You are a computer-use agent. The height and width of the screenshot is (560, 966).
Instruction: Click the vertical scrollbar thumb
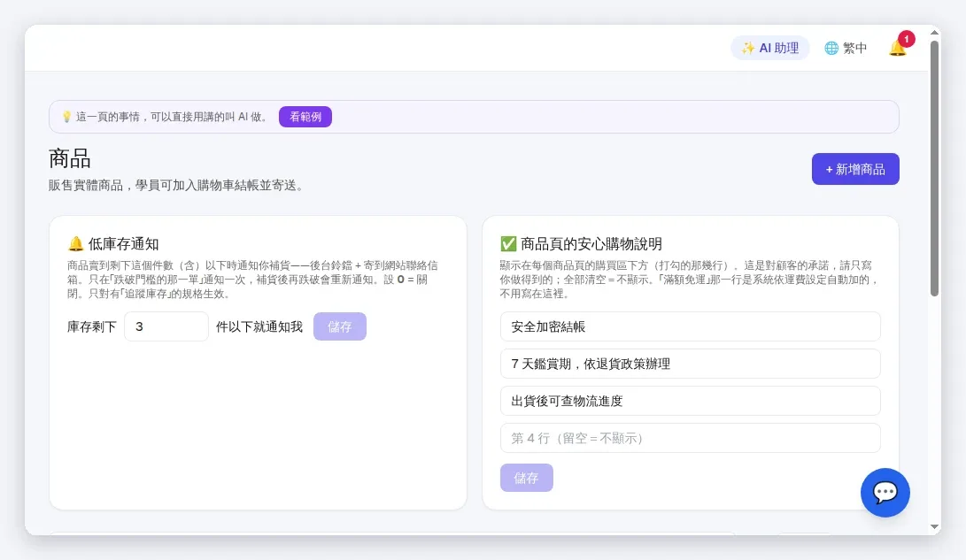(935, 169)
